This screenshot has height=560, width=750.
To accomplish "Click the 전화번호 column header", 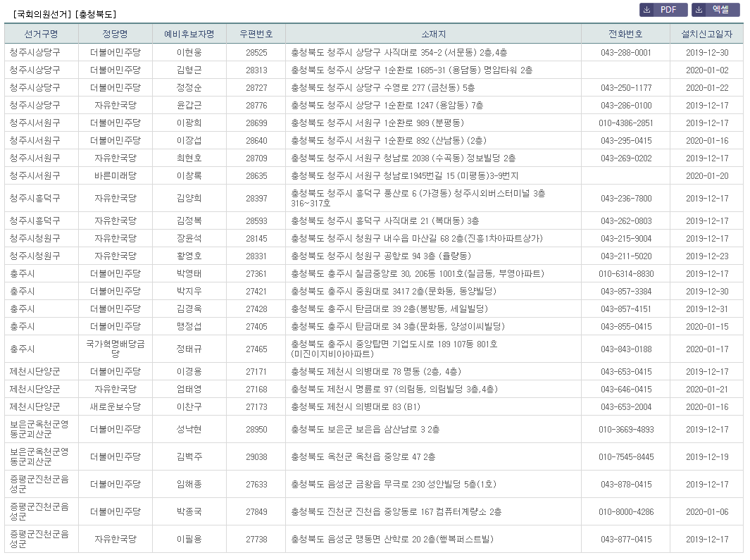I will tap(625, 34).
